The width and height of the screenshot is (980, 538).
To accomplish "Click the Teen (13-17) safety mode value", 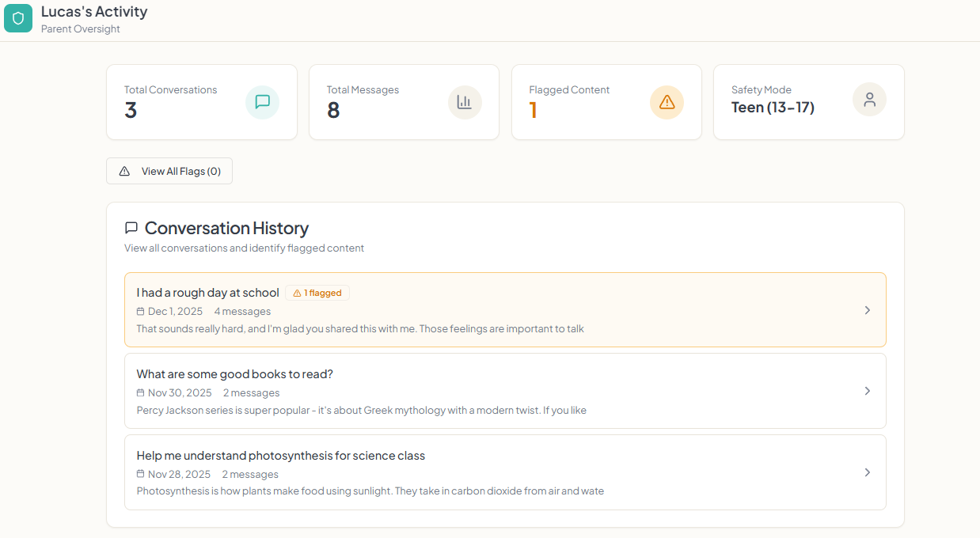I will (x=773, y=108).
